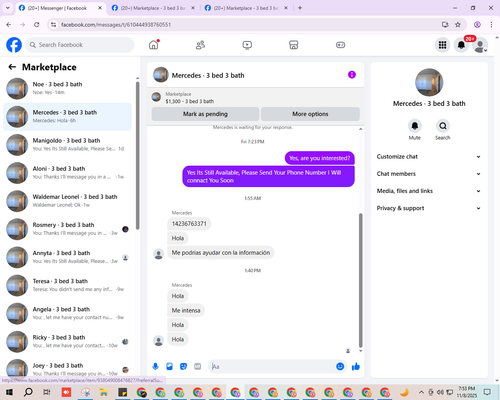Click Mercedes profile picture in right panel
500x400 pixels.
(429, 82)
